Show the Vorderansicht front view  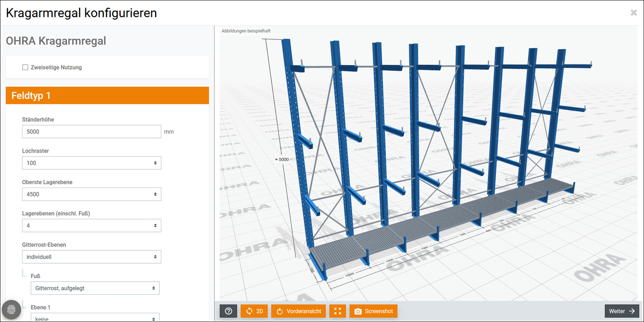(298, 311)
